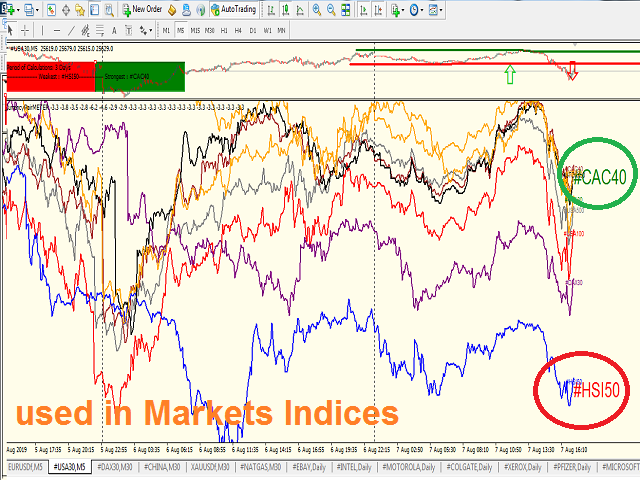Open the #DAX30,M30 chart tab

(x=115, y=467)
